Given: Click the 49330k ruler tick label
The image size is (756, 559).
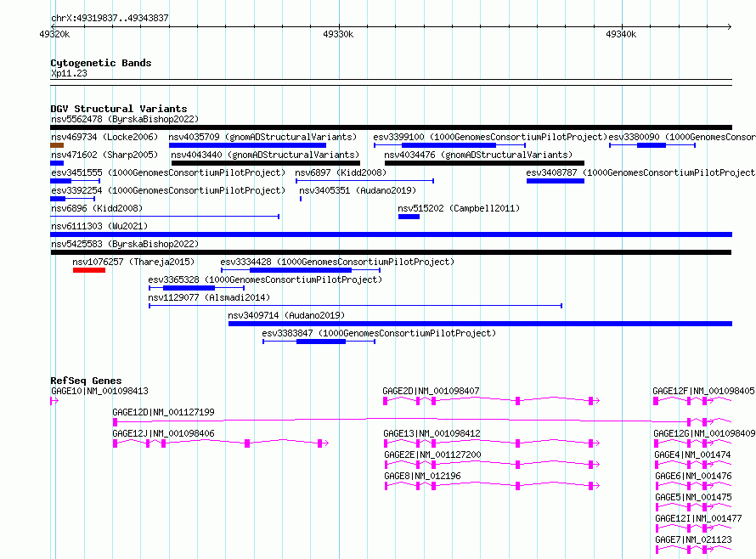Looking at the screenshot, I should (338, 34).
